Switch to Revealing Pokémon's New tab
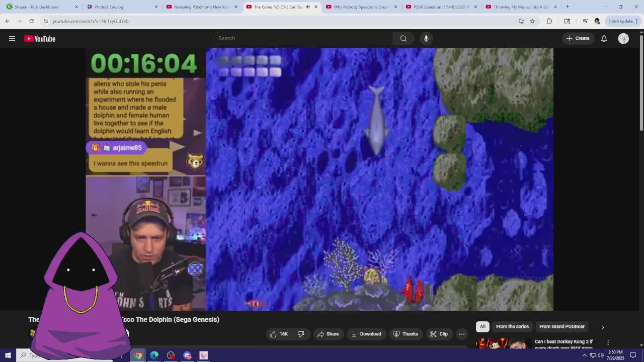 (202, 7)
